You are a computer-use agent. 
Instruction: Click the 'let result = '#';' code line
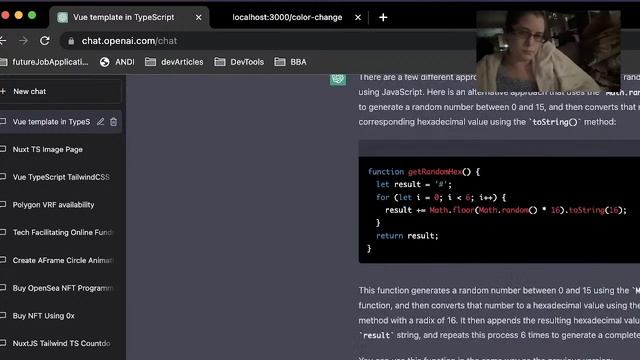tap(414, 184)
